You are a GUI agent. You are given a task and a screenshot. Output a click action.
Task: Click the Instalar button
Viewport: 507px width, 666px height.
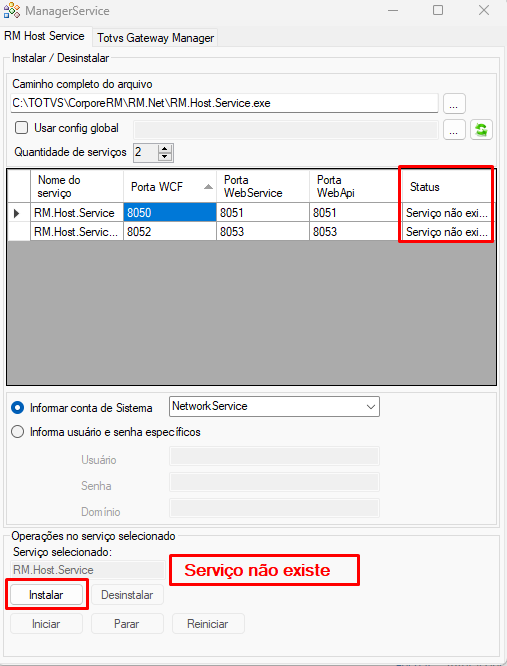pos(46,595)
